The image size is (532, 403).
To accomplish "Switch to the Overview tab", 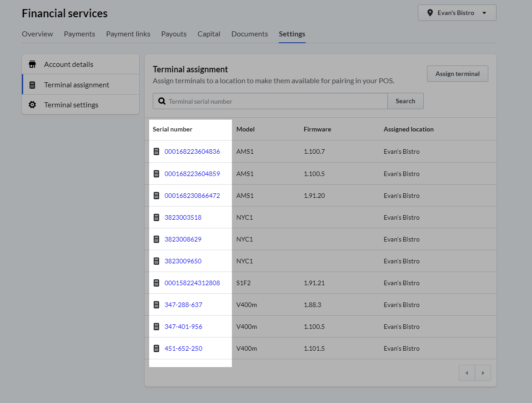I will coord(37,34).
